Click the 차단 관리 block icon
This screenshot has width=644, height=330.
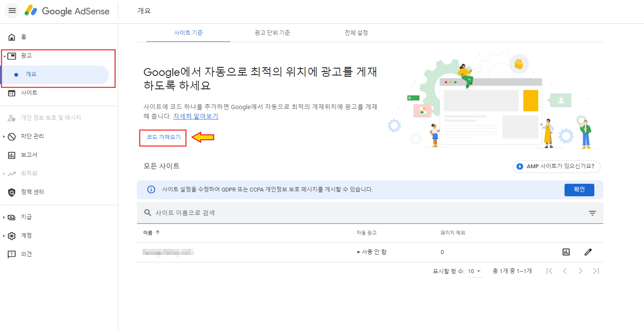[x=12, y=137]
